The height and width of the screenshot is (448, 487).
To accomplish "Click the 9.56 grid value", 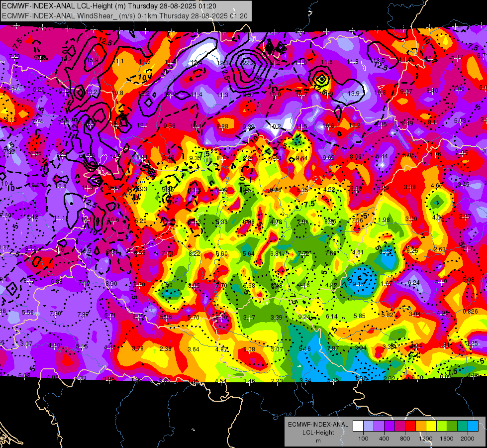I will 169,126.
